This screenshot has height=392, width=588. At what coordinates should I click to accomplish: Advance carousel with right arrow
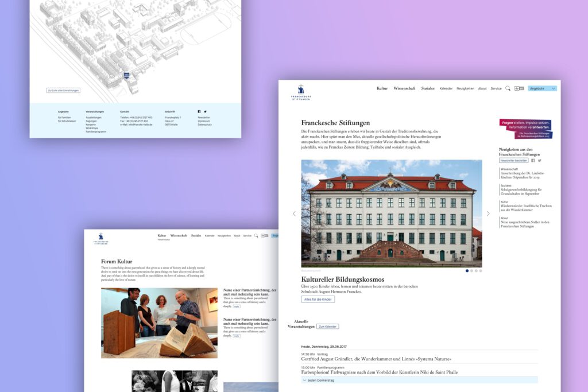(488, 214)
